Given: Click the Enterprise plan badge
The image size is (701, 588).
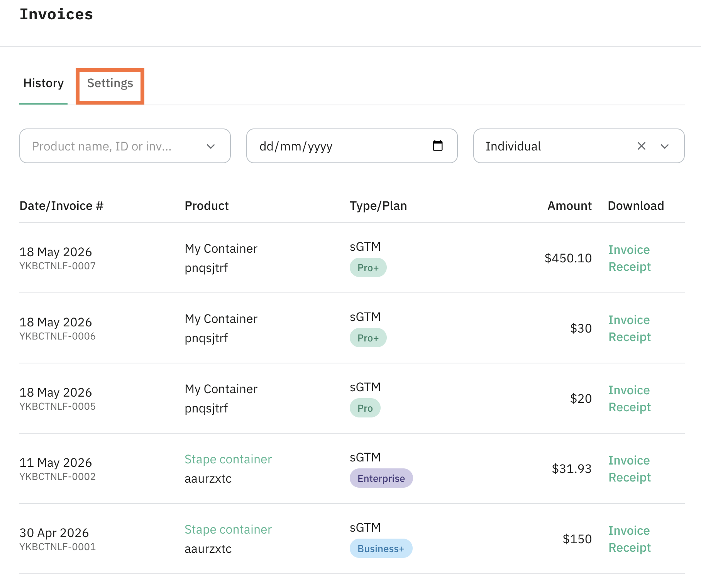Looking at the screenshot, I should click(381, 478).
